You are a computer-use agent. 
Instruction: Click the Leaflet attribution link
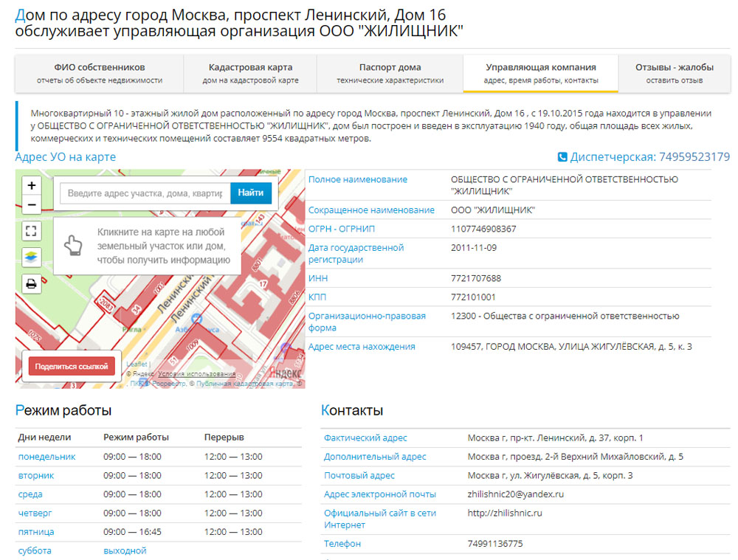[137, 364]
